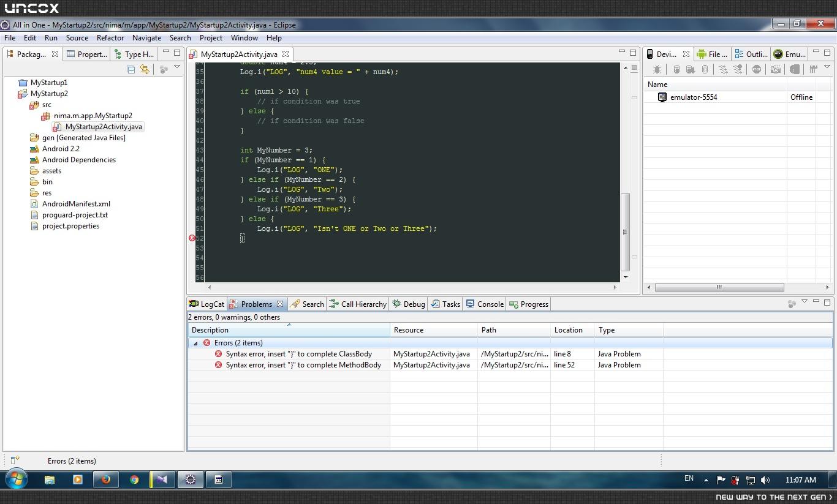The width and height of the screenshot is (837, 504).
Task: Click Collapse All in Package Explorer
Action: (131, 70)
